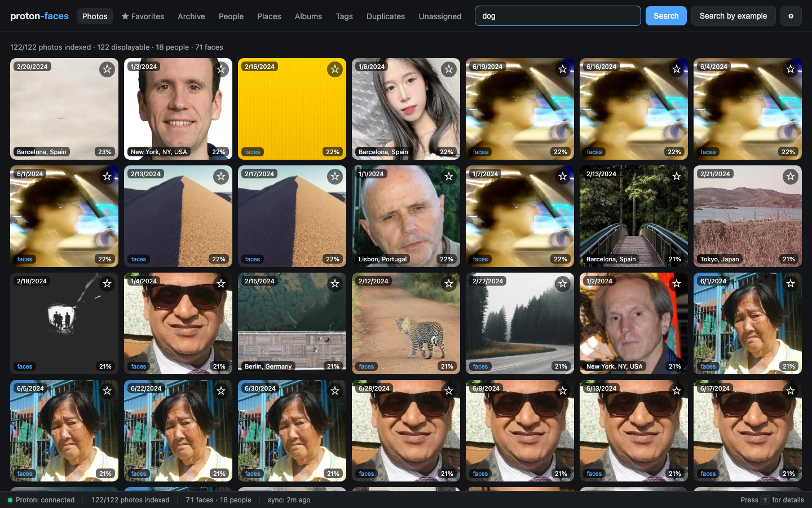The width and height of the screenshot is (812, 508).
Task: Click "71 faces · 18 people" in the status bar
Action: tap(219, 500)
